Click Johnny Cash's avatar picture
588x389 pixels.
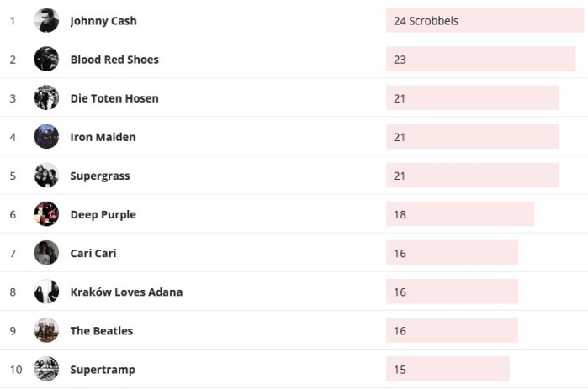(46, 20)
